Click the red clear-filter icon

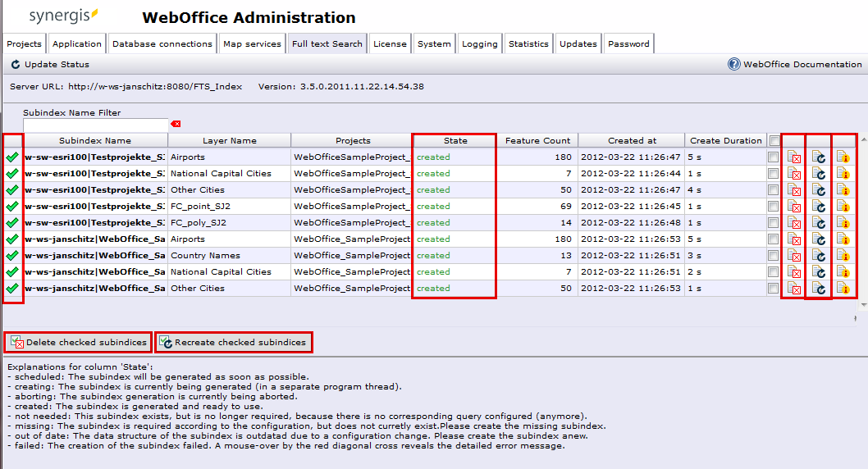click(176, 124)
